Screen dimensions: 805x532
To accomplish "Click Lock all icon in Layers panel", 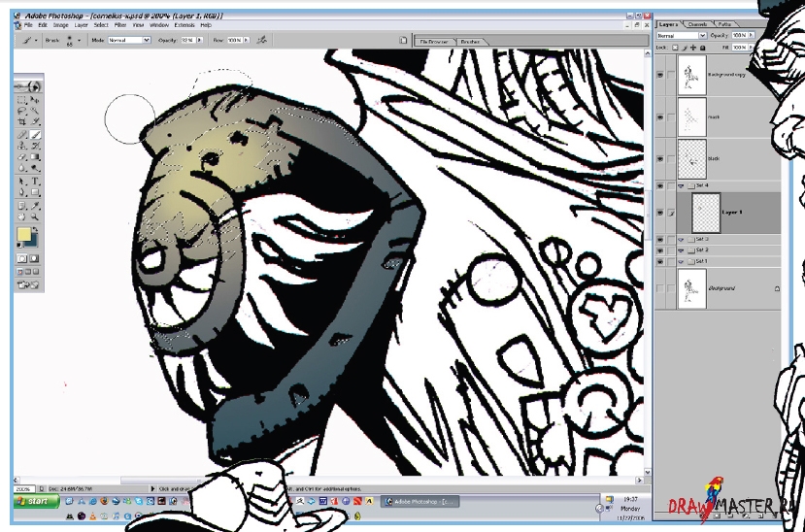I will tap(703, 48).
